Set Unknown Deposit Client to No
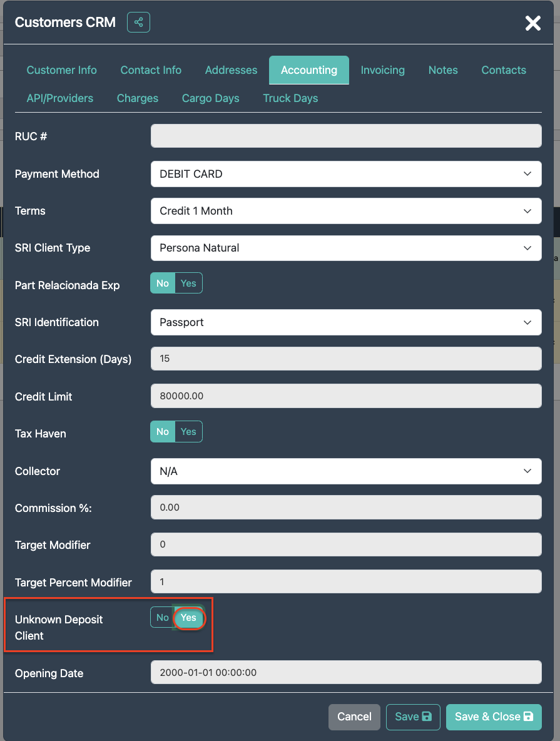The width and height of the screenshot is (560, 741). coord(162,618)
